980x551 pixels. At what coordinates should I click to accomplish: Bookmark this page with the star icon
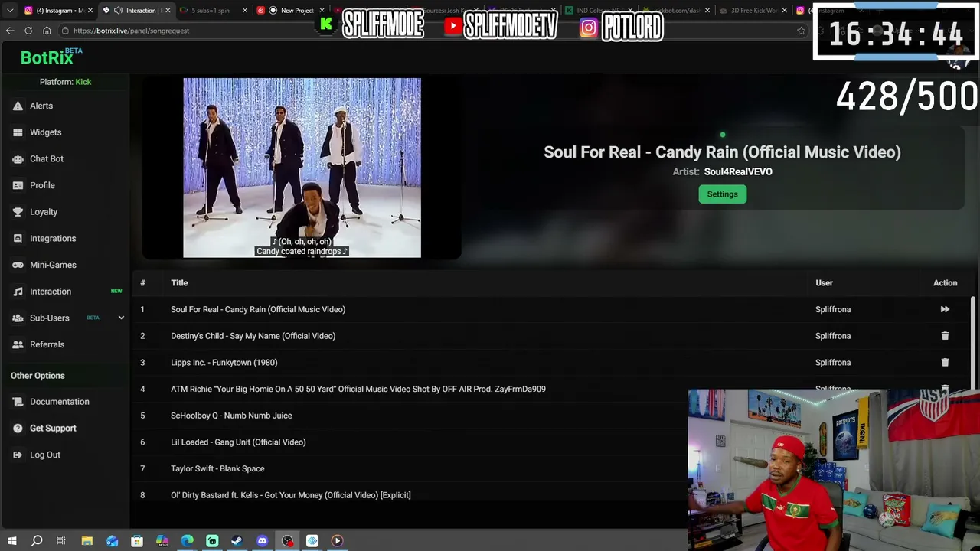pyautogui.click(x=802, y=31)
